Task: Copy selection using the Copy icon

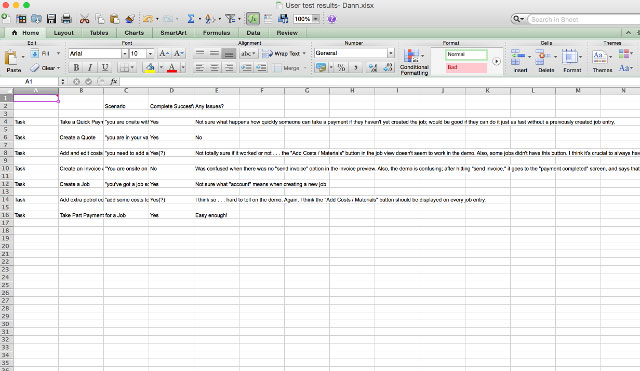Action: click(100, 19)
